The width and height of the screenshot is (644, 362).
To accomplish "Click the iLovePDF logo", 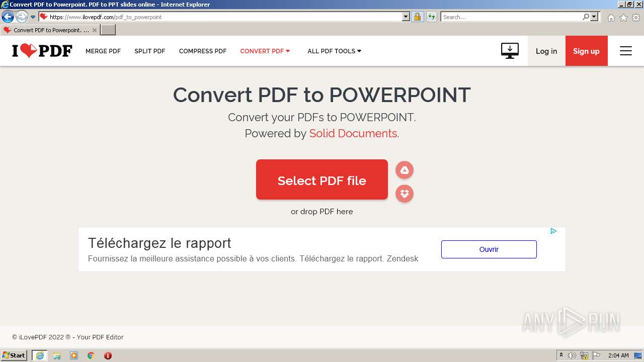I will click(x=42, y=51).
